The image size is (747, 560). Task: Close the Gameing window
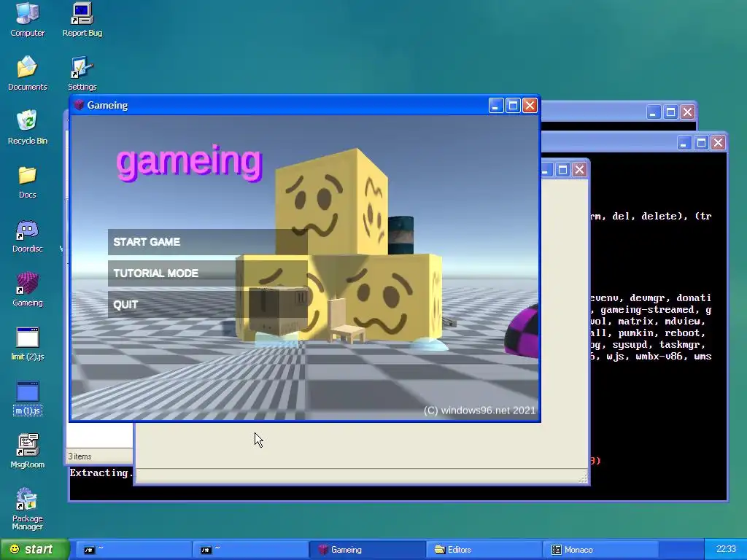click(x=530, y=105)
